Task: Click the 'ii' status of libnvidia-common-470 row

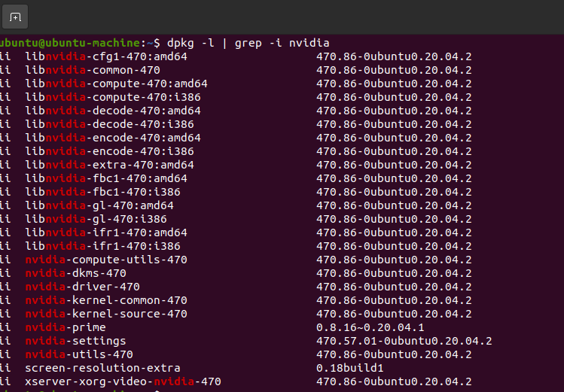Action: click(5, 70)
